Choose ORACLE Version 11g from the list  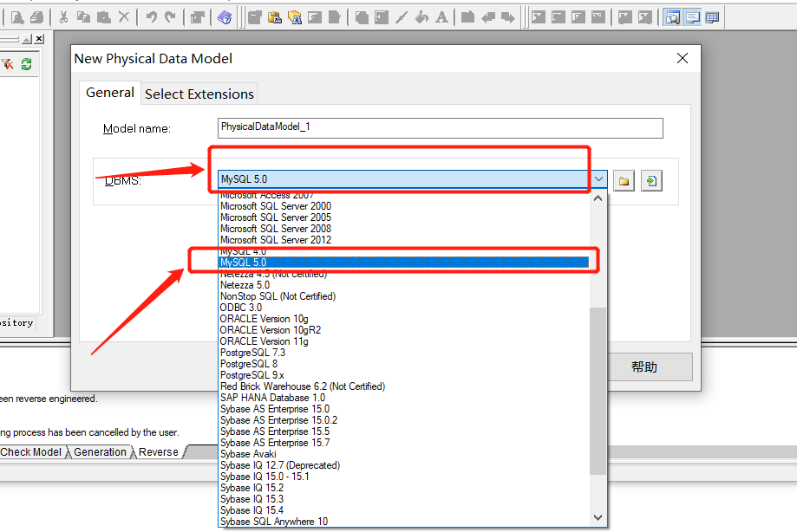pos(264,341)
